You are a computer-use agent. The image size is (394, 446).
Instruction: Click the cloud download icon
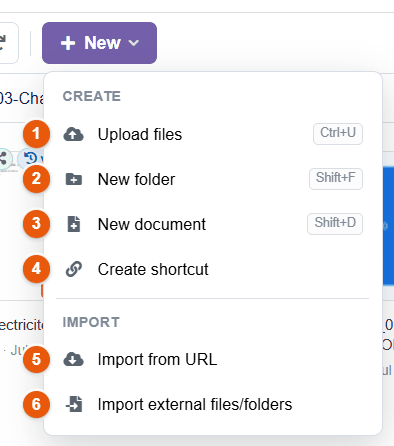[73, 359]
